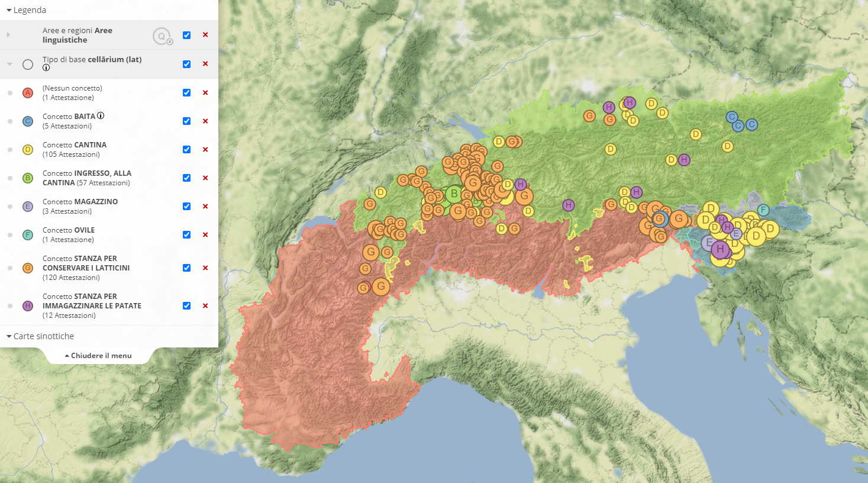
Task: Uncheck the Concetto CANTINA visibility checkbox
Action: (x=186, y=150)
